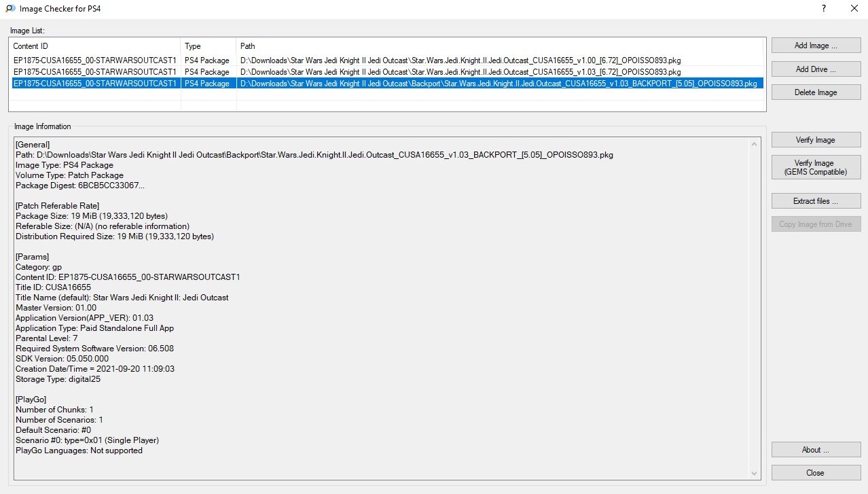Click the Category: gp line
Image resolution: width=868 pixels, height=494 pixels.
coord(39,267)
